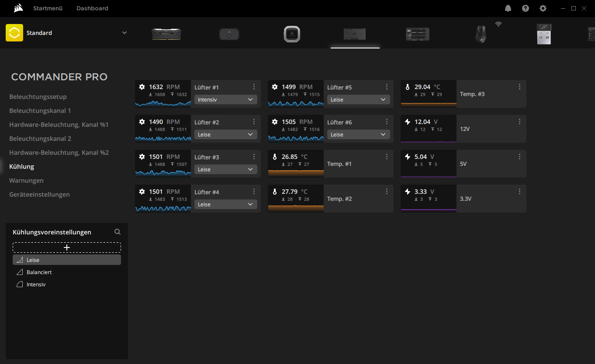Open the settings gear in title bar

543,8
